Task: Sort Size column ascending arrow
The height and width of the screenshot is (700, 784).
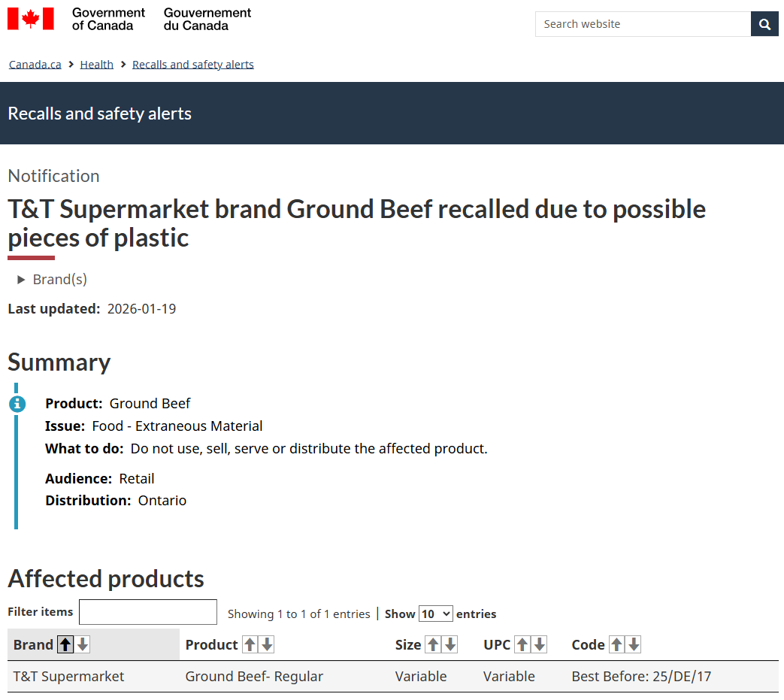Action: click(433, 644)
